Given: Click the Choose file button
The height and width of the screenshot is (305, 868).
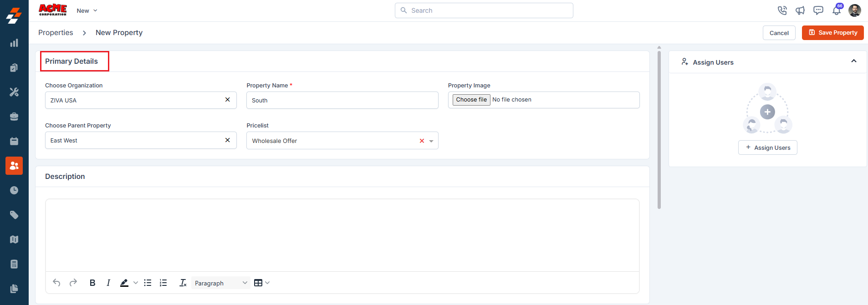Looking at the screenshot, I should point(471,100).
